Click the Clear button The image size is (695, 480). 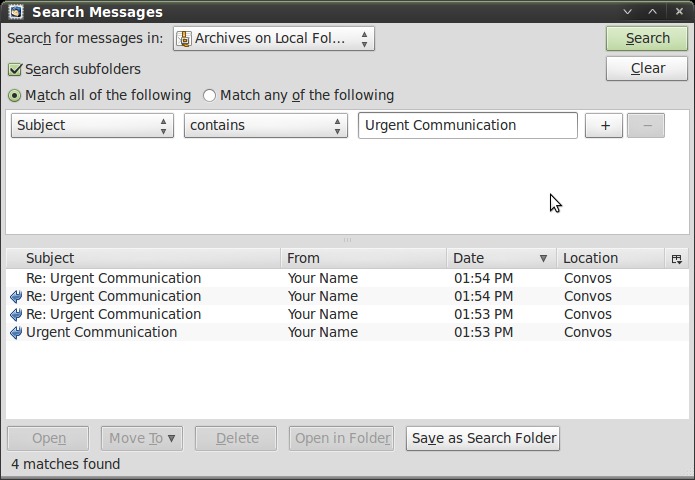tap(647, 68)
